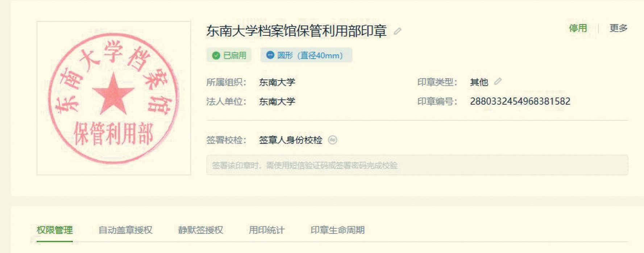Open the 更多 menu

(x=618, y=28)
